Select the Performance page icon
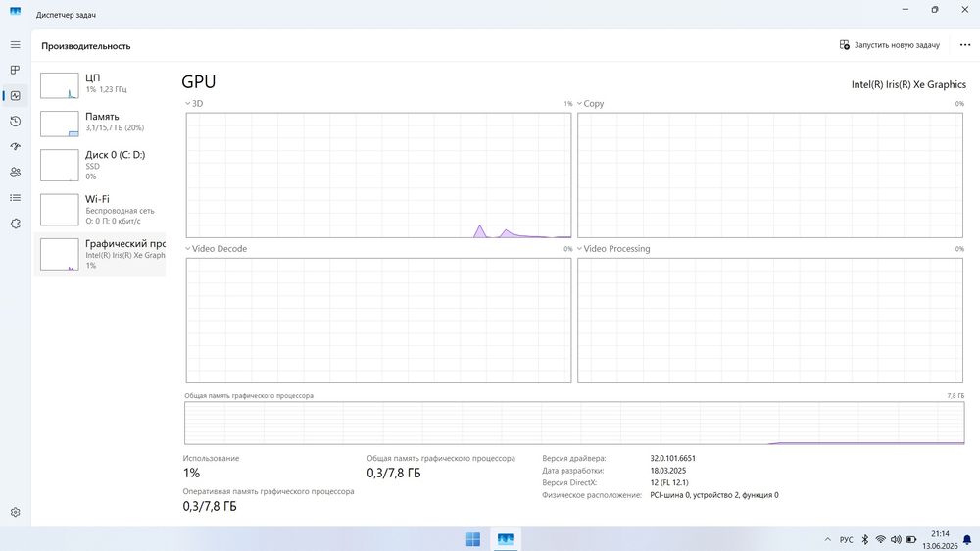Screen dimensions: 980x551 [15, 96]
